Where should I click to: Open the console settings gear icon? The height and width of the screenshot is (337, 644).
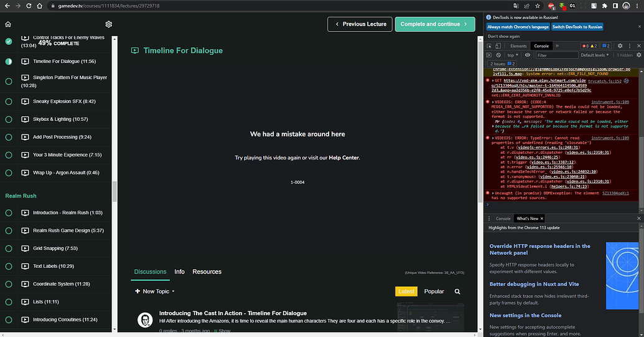point(638,55)
